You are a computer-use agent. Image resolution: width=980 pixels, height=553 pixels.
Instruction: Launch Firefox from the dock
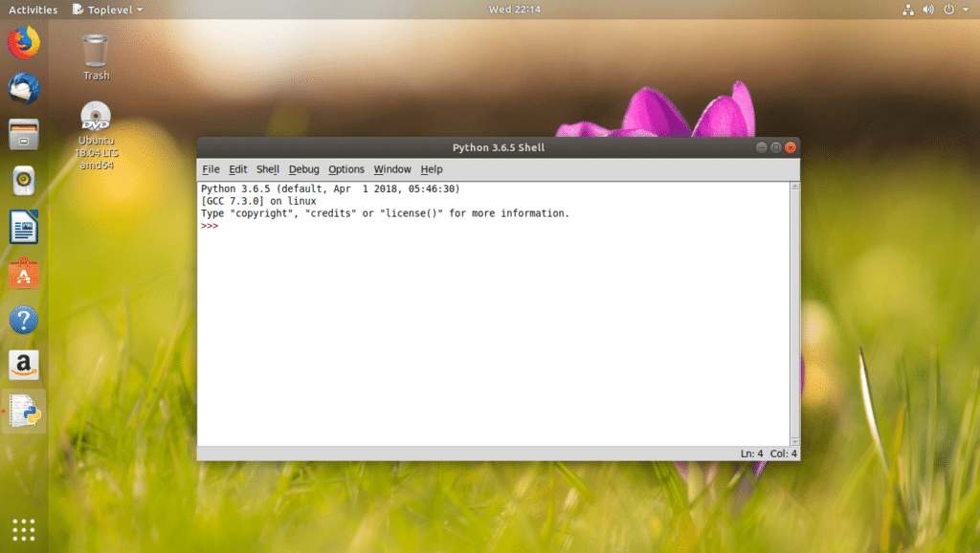tap(23, 43)
